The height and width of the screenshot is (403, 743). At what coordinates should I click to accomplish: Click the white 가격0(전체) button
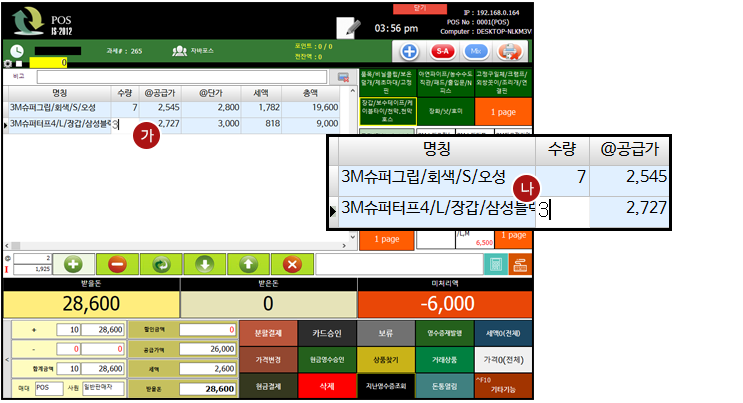(503, 360)
